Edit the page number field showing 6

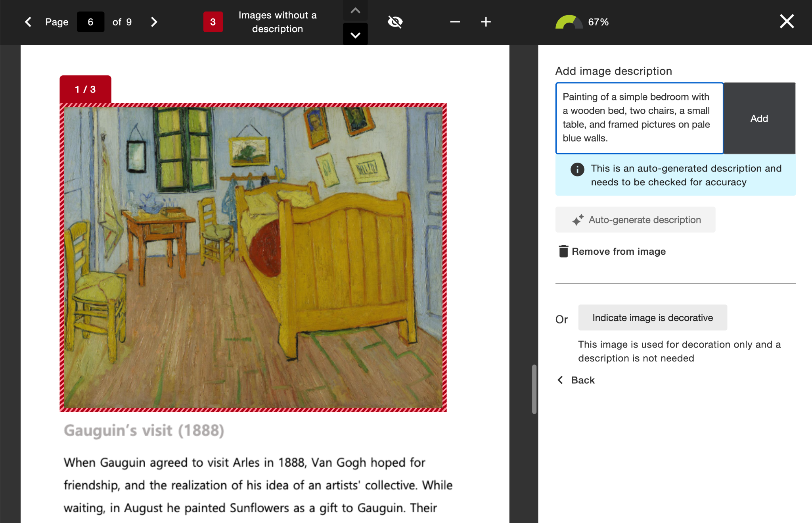point(90,22)
